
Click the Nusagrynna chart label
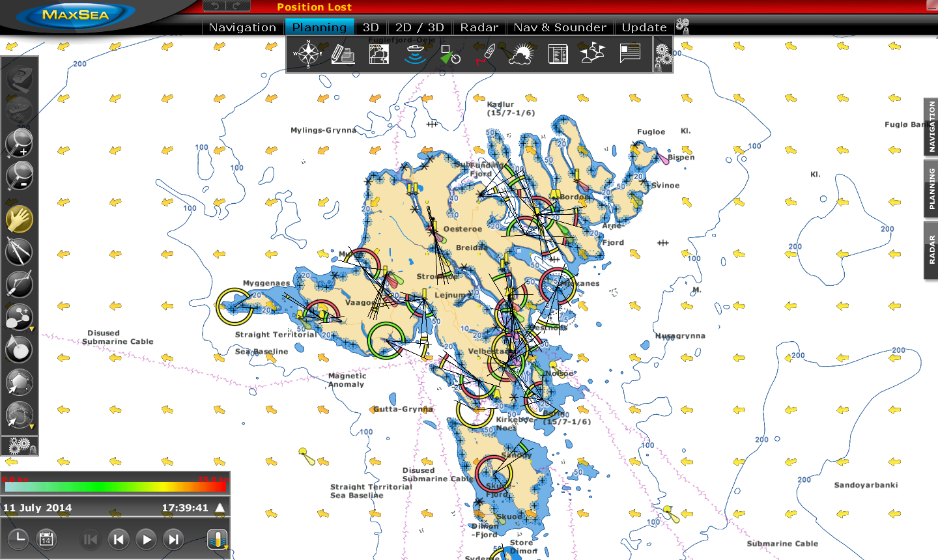click(x=680, y=336)
